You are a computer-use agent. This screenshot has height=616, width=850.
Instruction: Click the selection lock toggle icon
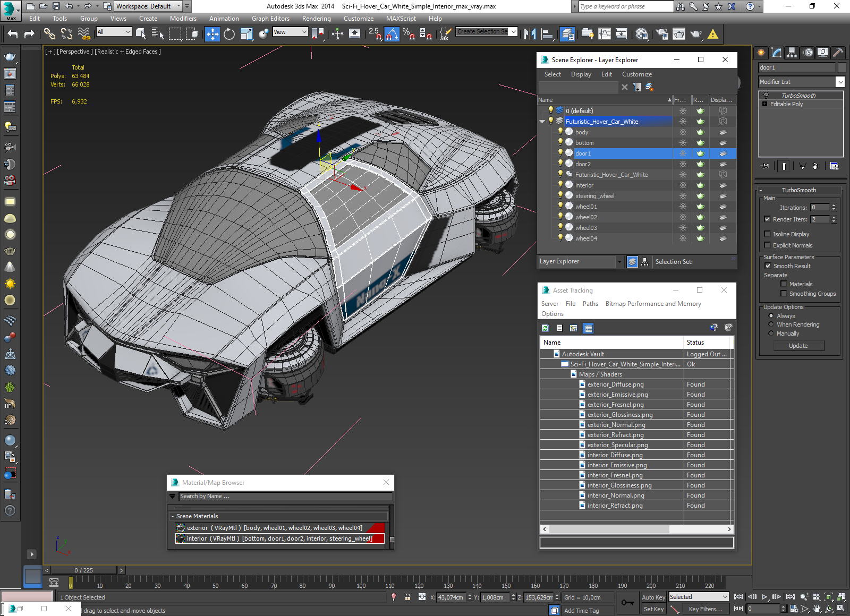click(x=407, y=597)
